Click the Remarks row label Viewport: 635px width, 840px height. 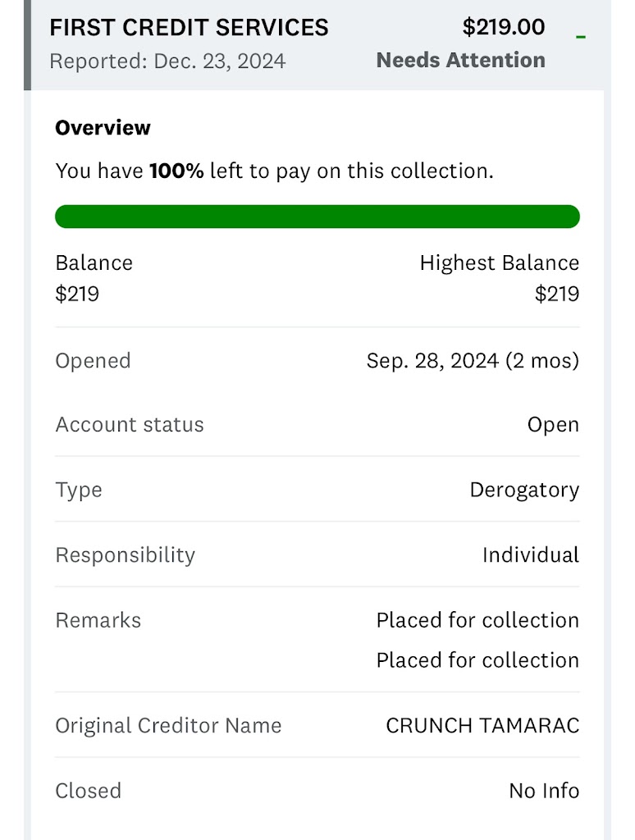tap(98, 620)
